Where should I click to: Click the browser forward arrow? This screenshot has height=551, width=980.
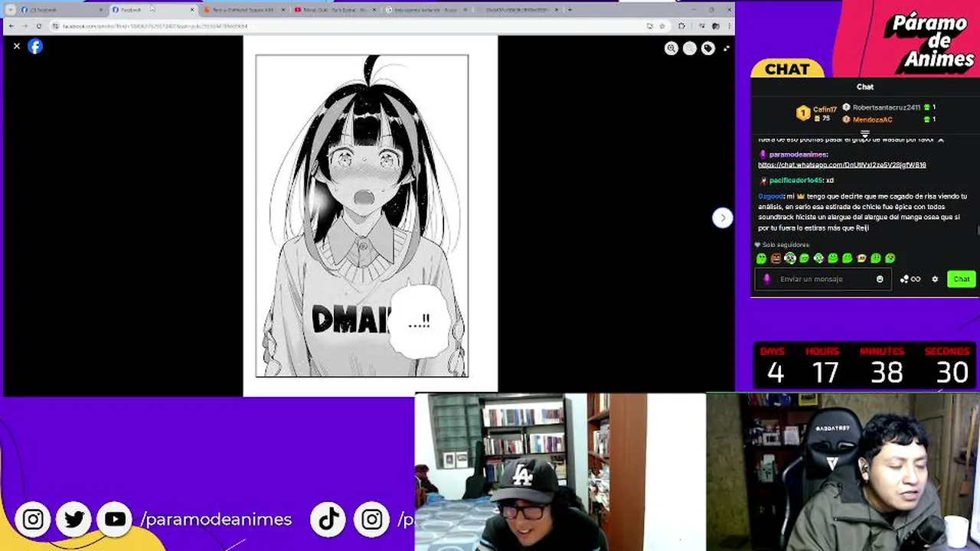(x=24, y=26)
